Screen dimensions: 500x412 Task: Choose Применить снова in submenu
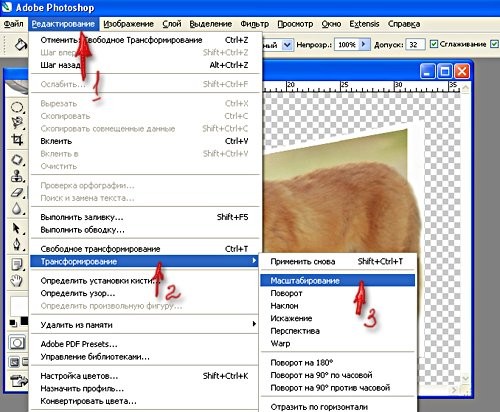[337, 262]
